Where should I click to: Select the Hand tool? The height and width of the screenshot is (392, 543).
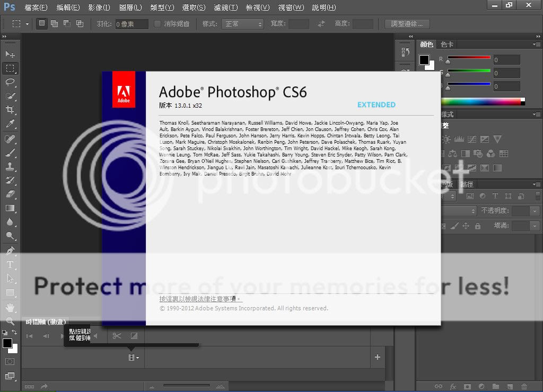[10, 307]
